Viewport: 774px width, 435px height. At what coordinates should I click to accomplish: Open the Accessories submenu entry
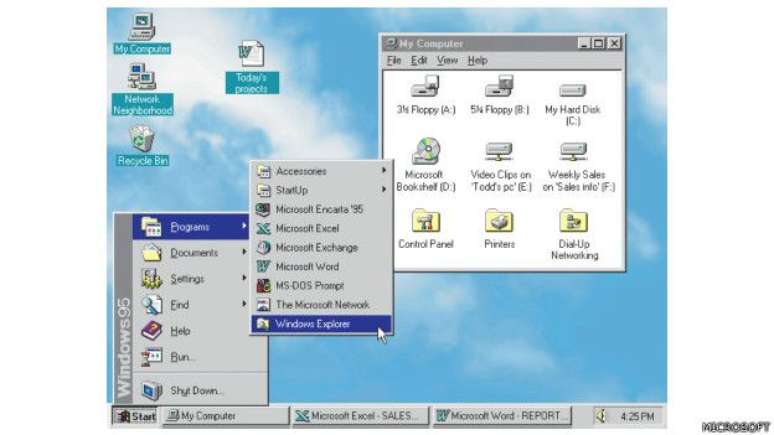pos(321,171)
